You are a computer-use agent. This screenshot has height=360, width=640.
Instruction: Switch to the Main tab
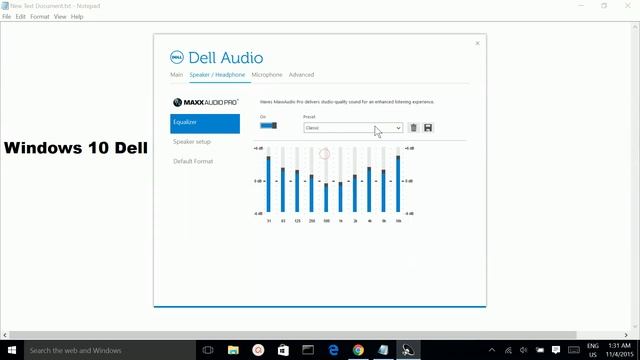coord(176,75)
